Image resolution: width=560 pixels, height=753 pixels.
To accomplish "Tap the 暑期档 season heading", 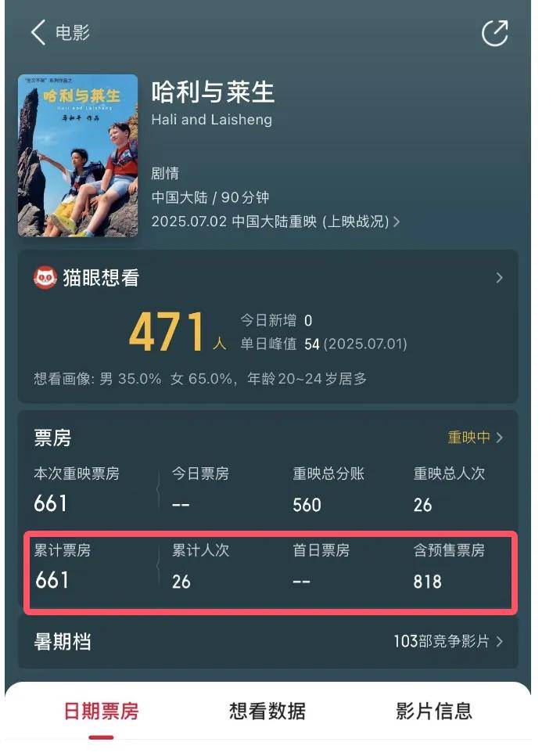I will pyautogui.click(x=63, y=642).
